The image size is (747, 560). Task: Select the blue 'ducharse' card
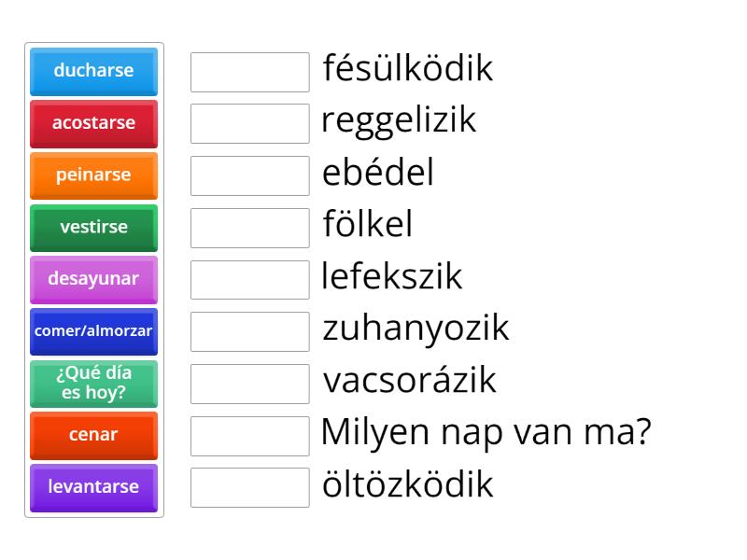tap(93, 72)
